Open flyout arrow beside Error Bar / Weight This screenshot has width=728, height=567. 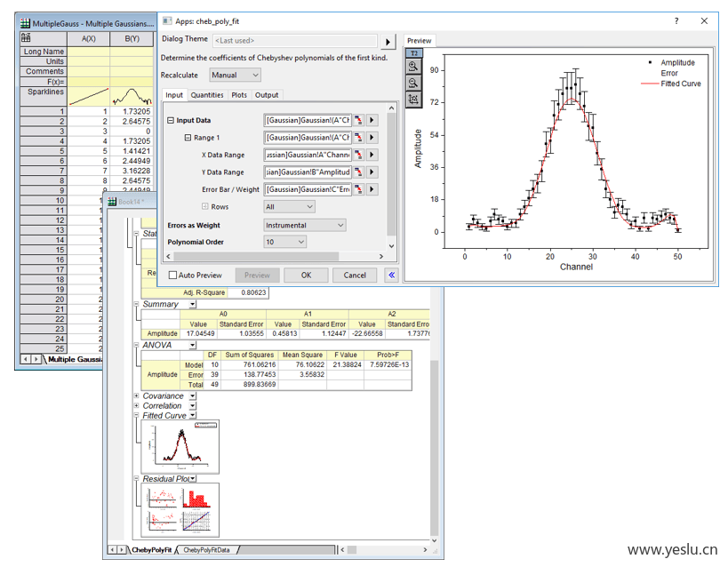(x=372, y=189)
